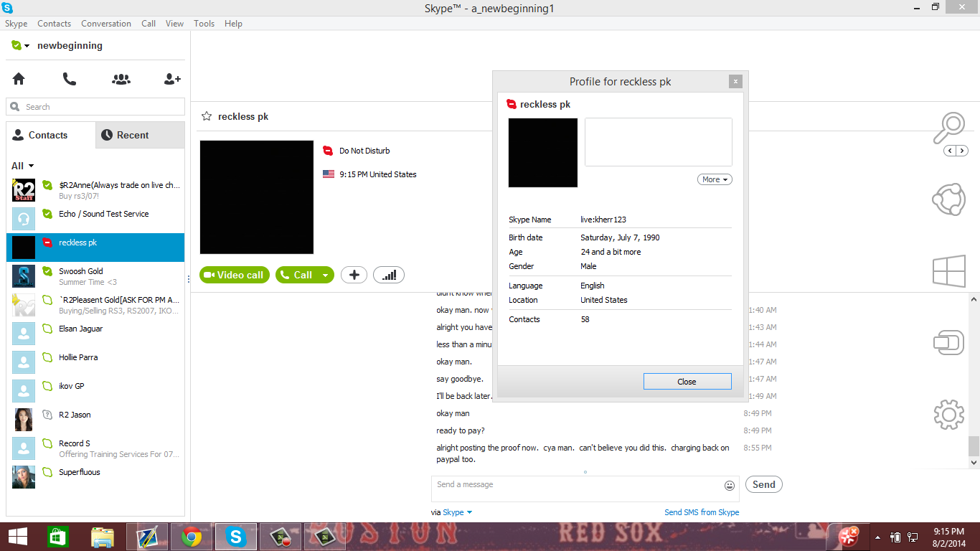Open the Conversation menu
Viewport: 980px width, 551px height.
tap(106, 24)
